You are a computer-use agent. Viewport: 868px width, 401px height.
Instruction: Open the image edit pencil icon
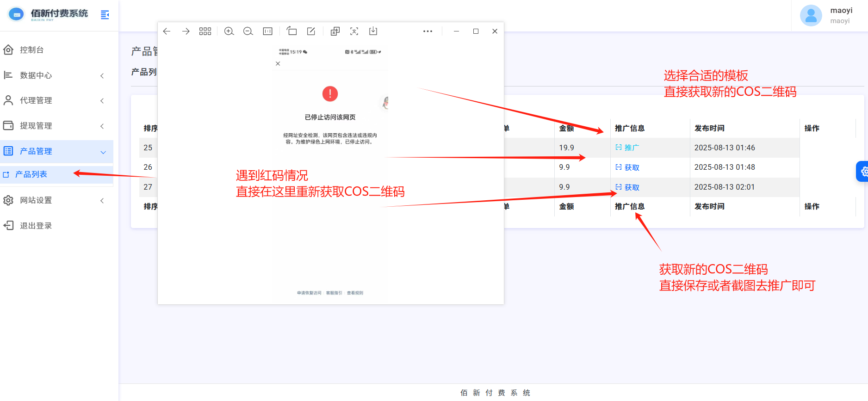311,31
